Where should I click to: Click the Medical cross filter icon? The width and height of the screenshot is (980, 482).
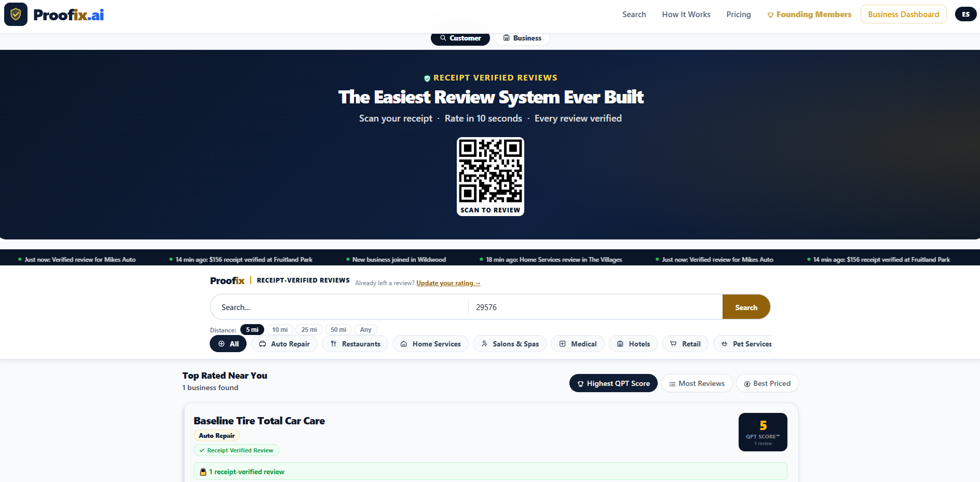pos(563,343)
